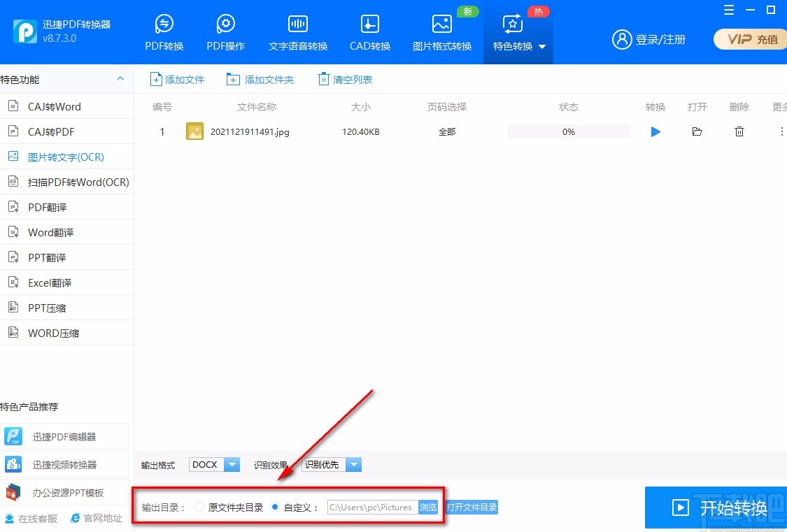787x532 pixels.
Task: Open the CAD转换 tool
Action: pos(369,31)
